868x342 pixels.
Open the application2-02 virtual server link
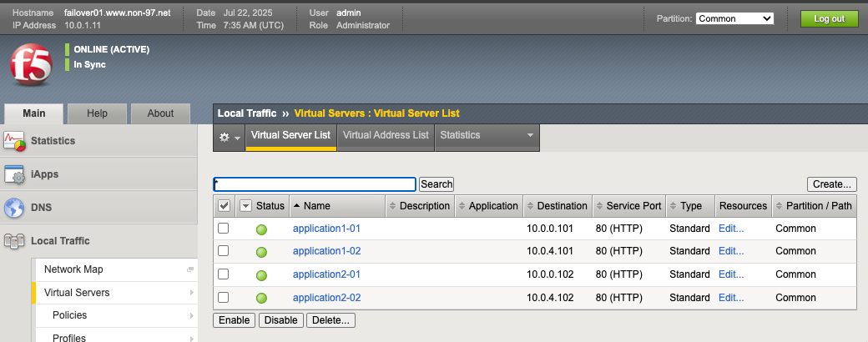326,298
